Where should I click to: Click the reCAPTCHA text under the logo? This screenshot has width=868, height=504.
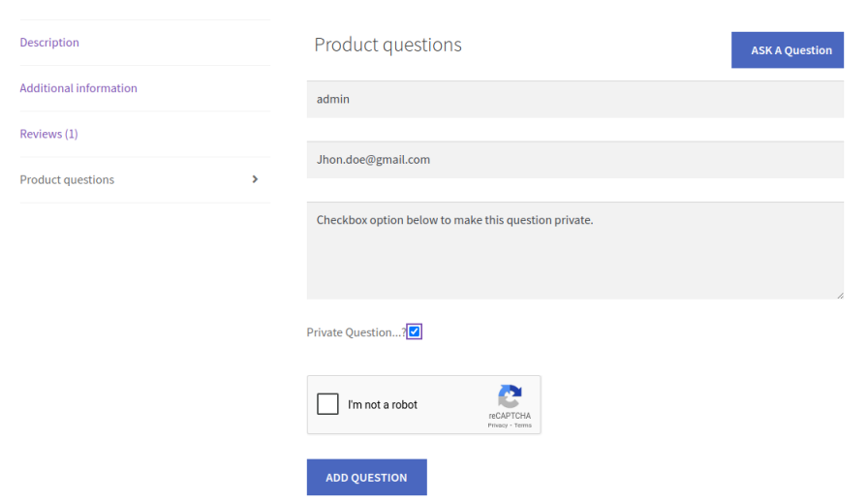point(510,416)
